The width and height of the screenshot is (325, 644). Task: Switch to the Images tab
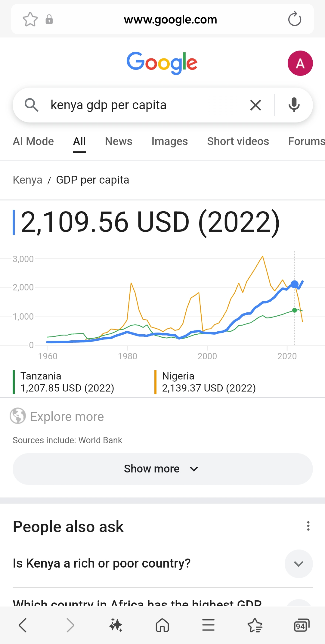(x=169, y=141)
